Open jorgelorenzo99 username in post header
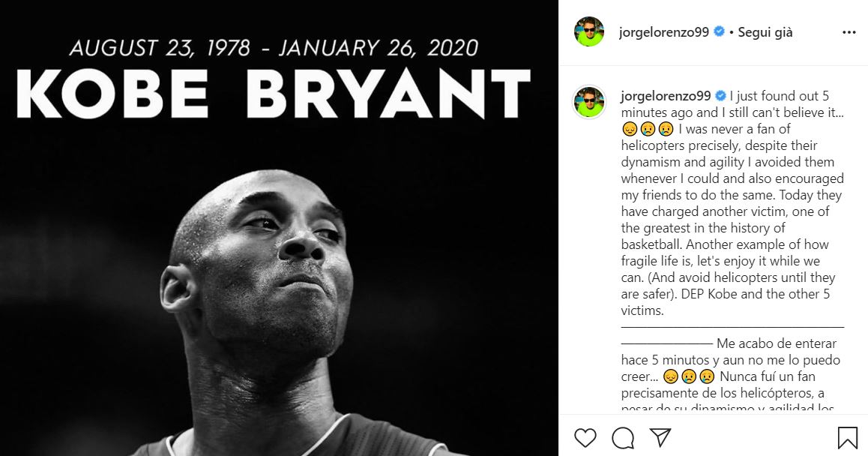 point(663,32)
